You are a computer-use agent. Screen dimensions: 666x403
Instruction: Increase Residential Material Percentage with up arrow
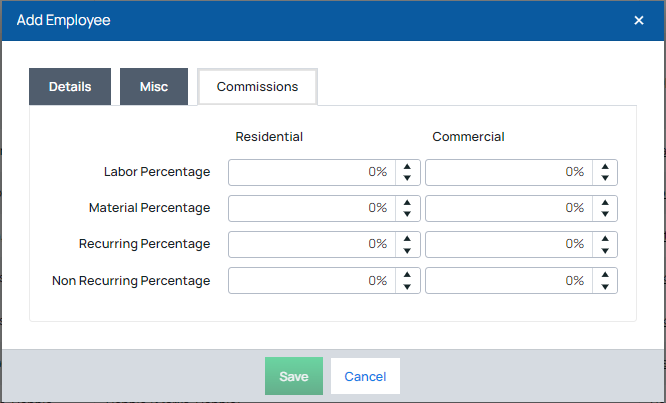click(407, 202)
